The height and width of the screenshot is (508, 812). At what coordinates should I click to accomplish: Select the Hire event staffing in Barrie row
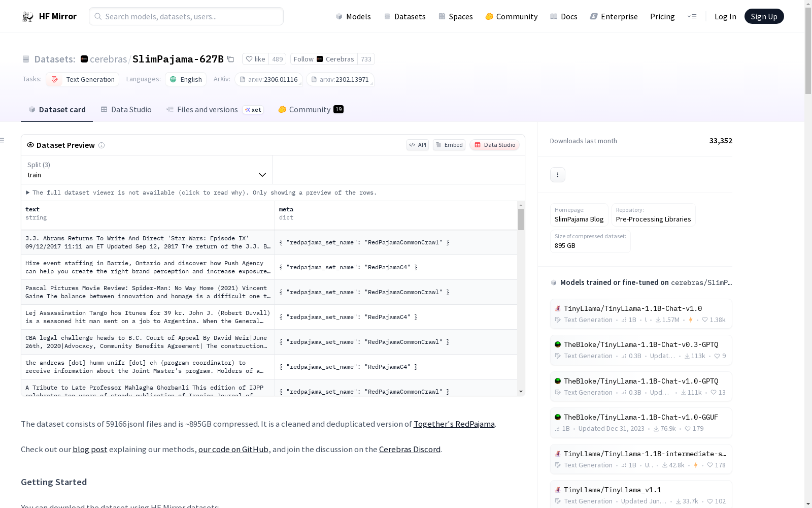pyautogui.click(x=269, y=267)
